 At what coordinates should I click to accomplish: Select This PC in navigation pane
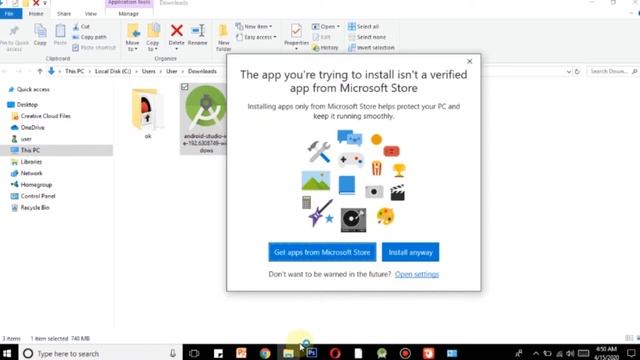[x=30, y=151]
